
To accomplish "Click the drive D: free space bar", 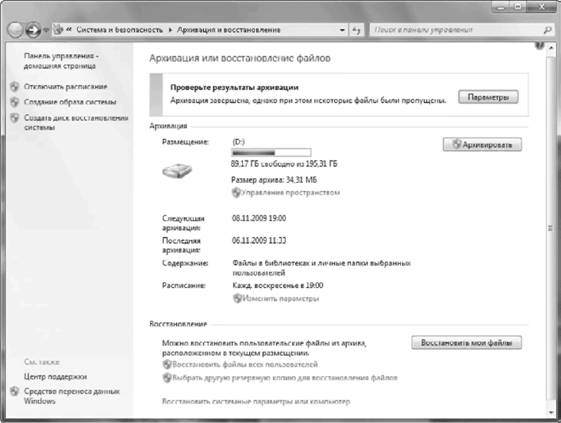I will click(271, 153).
